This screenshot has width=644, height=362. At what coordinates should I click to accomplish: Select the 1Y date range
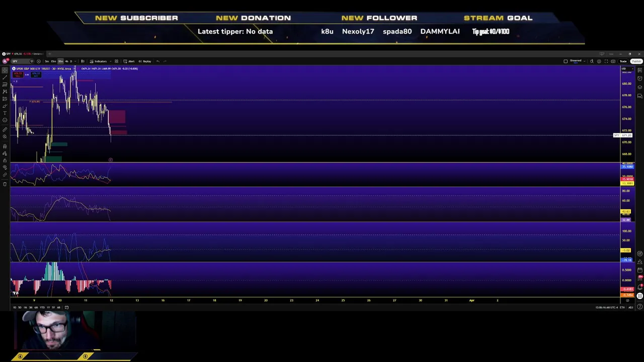(x=48, y=307)
